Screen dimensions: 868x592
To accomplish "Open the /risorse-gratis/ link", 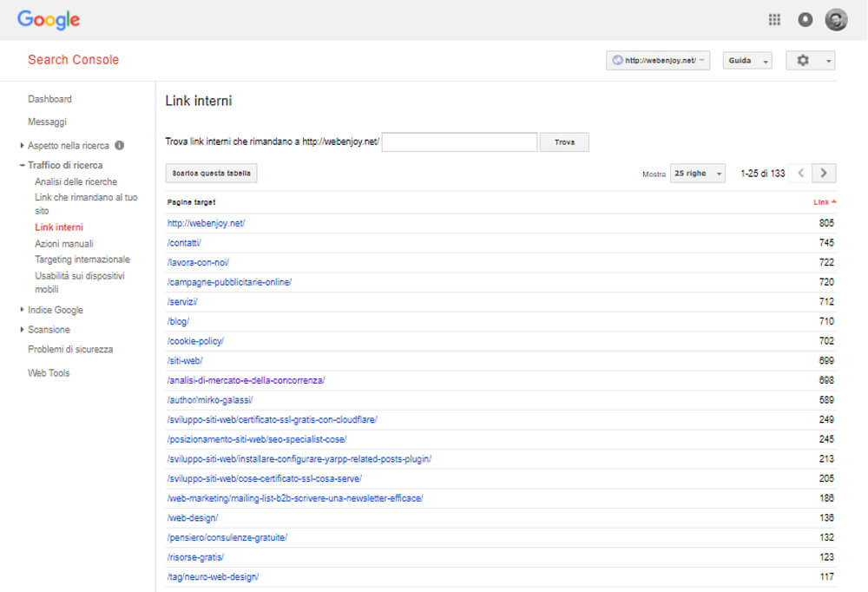I will 195,557.
